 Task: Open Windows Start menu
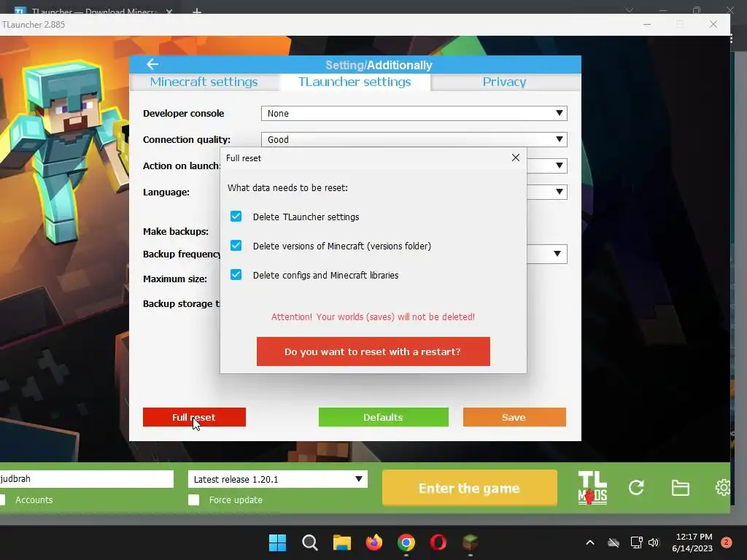(x=277, y=542)
